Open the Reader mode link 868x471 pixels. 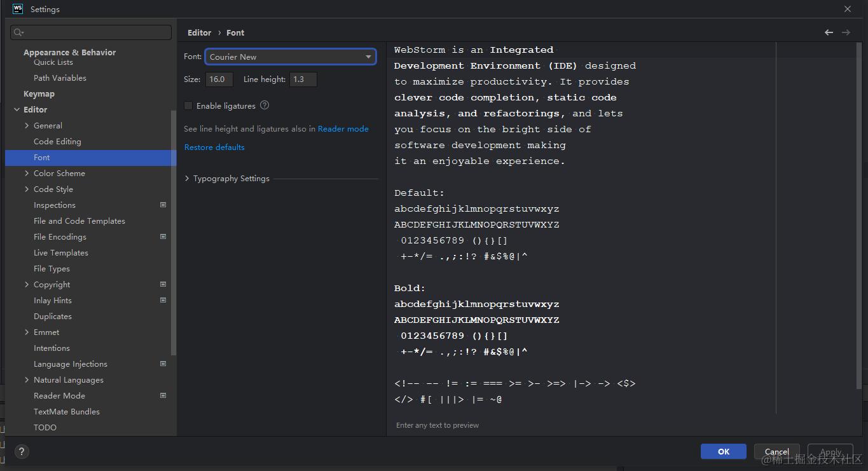click(x=343, y=128)
